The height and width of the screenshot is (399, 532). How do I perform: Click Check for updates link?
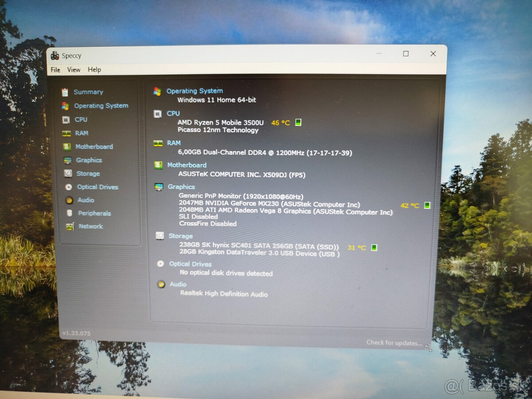[x=393, y=343]
